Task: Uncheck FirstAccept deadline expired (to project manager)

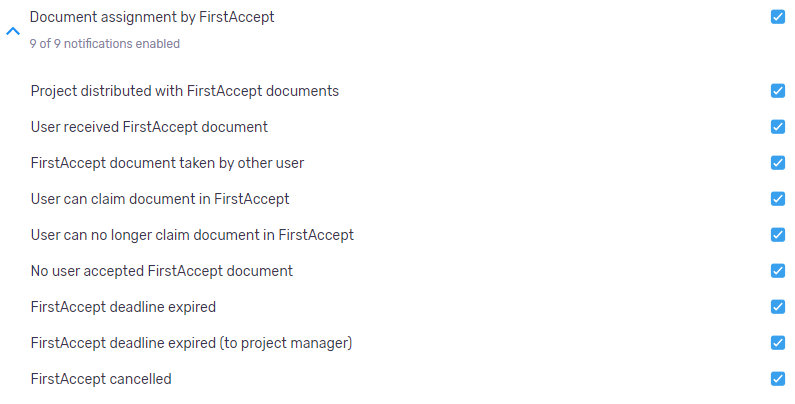Action: (778, 343)
